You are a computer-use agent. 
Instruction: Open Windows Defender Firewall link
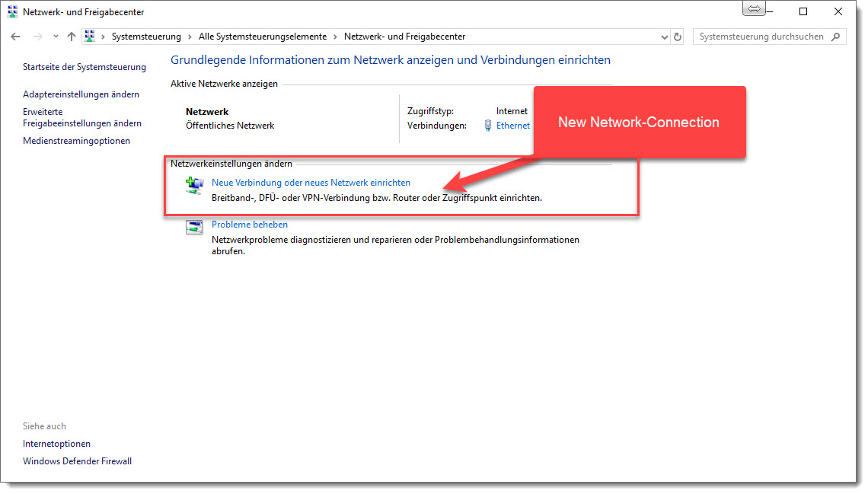tap(77, 461)
